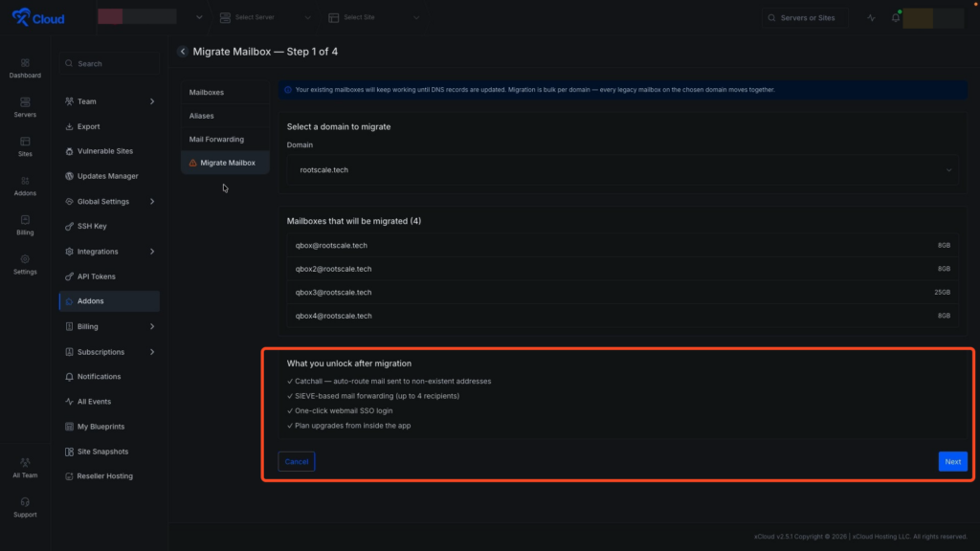This screenshot has width=980, height=551.
Task: Open All Team in the left rail
Action: pyautogui.click(x=25, y=468)
